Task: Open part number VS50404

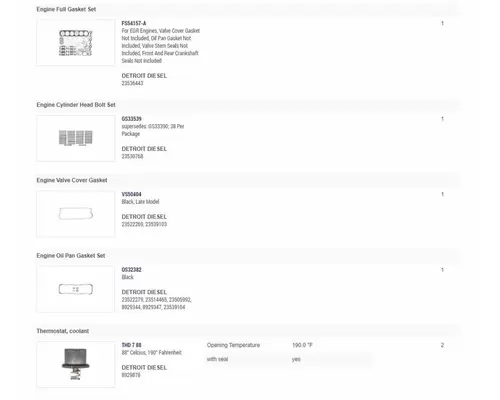Action: [131, 194]
